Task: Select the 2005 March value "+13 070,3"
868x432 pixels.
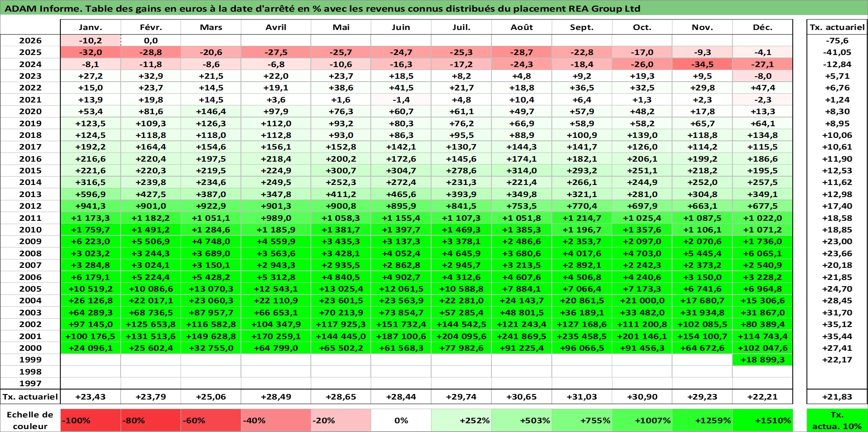Action: (211, 289)
